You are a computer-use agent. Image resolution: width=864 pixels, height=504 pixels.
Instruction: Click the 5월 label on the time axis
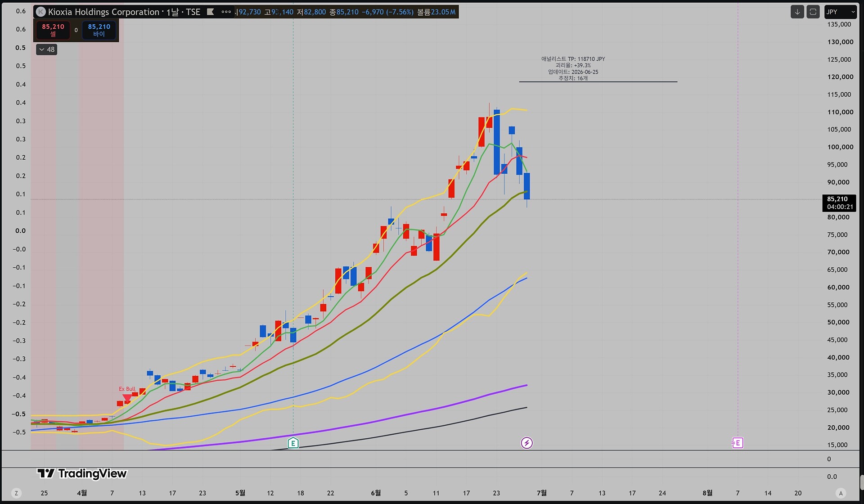(240, 493)
